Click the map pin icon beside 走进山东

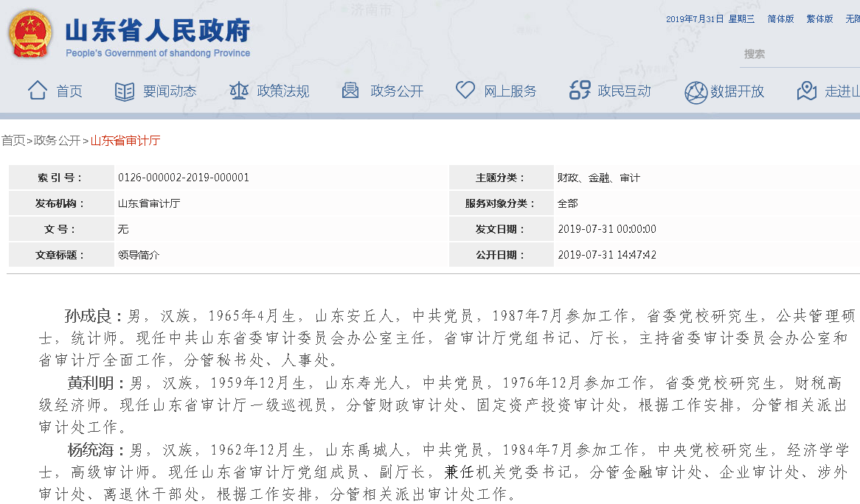click(807, 91)
